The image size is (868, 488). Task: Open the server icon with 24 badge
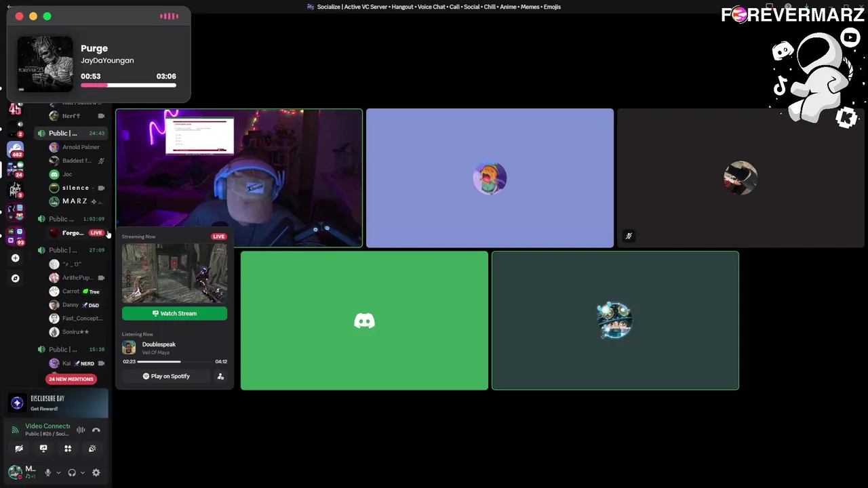(x=16, y=169)
